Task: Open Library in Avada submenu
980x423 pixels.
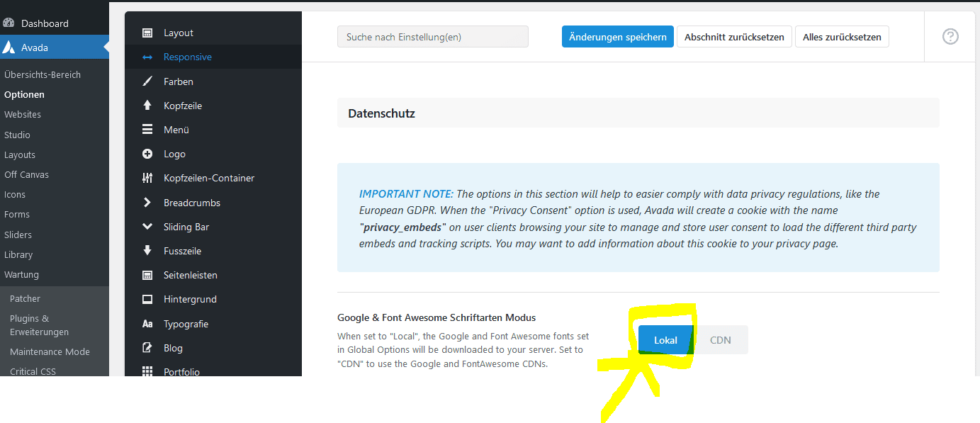Action: tap(18, 254)
